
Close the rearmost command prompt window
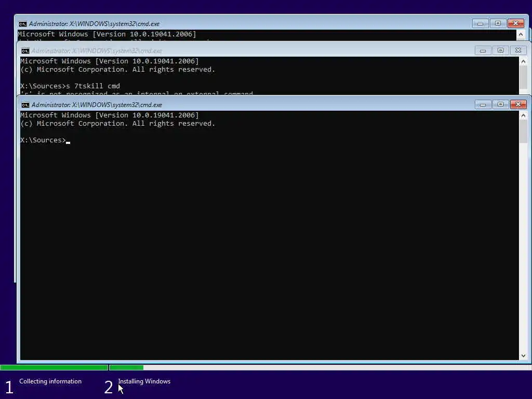tap(515, 23)
